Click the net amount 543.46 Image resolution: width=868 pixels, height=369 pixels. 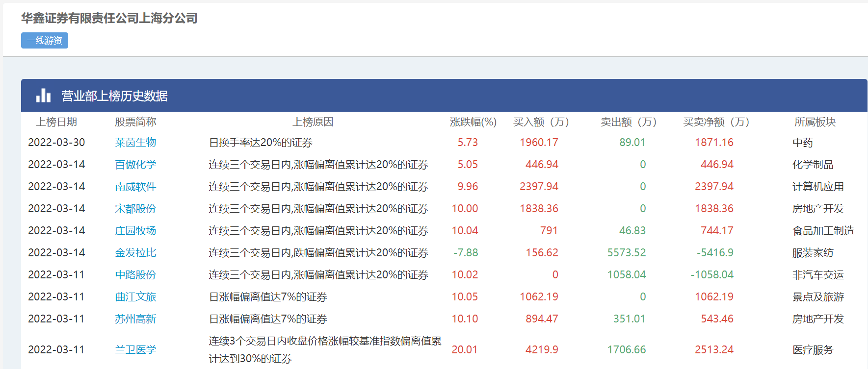tap(717, 319)
